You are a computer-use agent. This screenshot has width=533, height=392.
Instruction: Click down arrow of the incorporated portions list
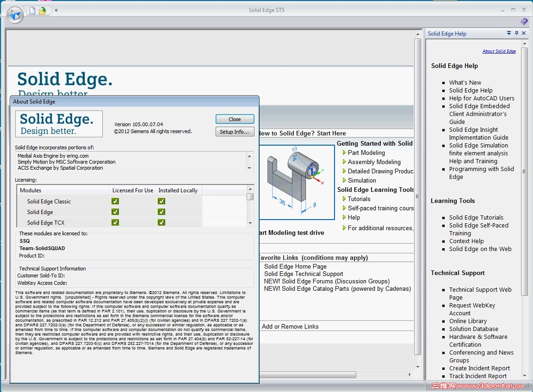[249, 168]
